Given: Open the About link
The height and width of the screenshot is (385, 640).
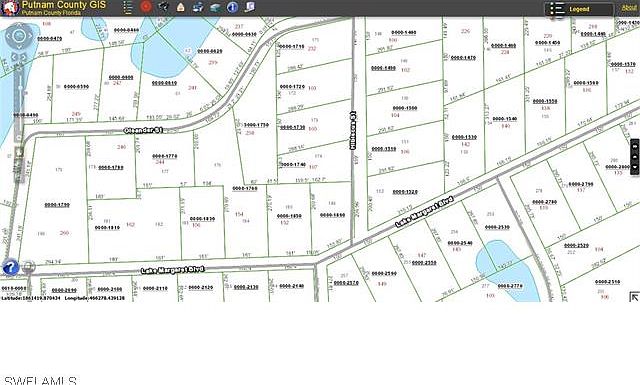Looking at the screenshot, I should (629, 7).
